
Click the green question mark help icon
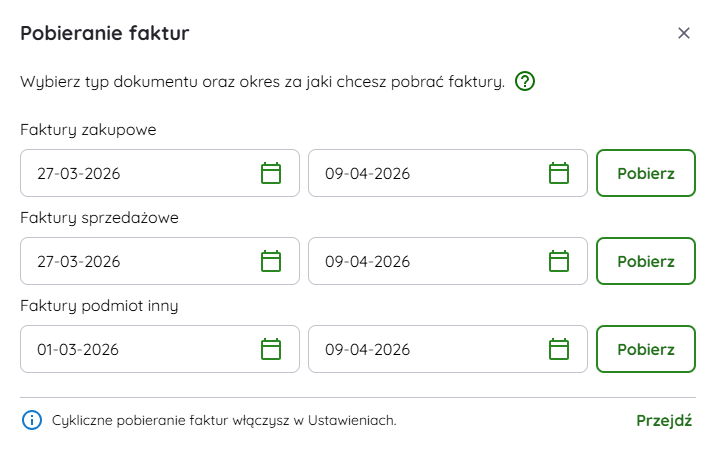point(525,81)
